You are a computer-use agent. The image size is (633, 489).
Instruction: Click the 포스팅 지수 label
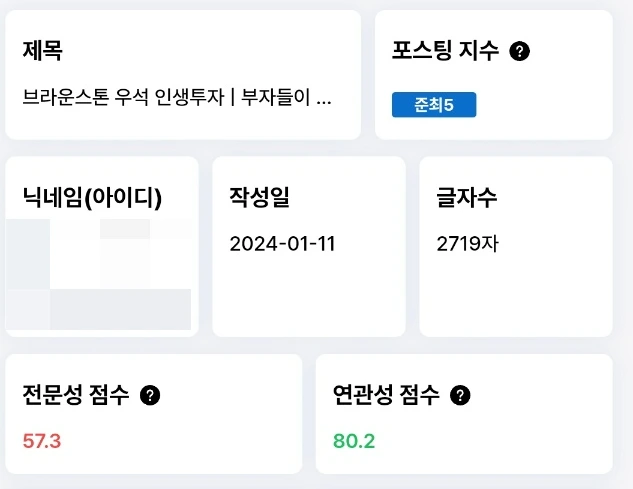[x=445, y=51]
